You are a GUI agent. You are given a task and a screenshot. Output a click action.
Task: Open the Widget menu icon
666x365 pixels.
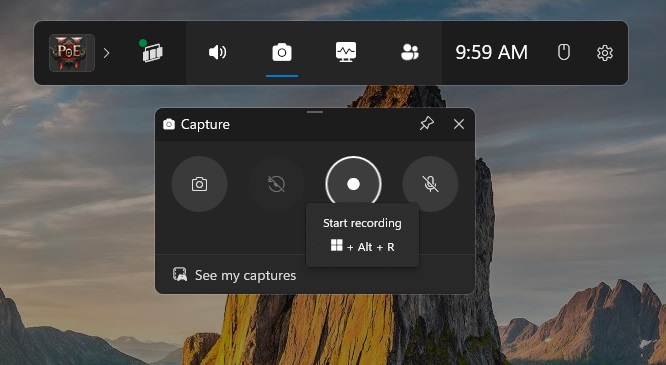(151, 51)
